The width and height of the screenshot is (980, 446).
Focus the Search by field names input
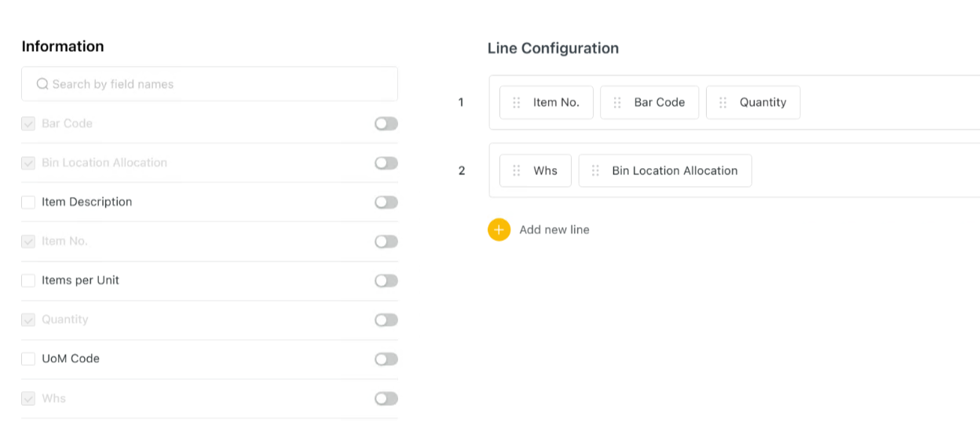click(x=220, y=84)
